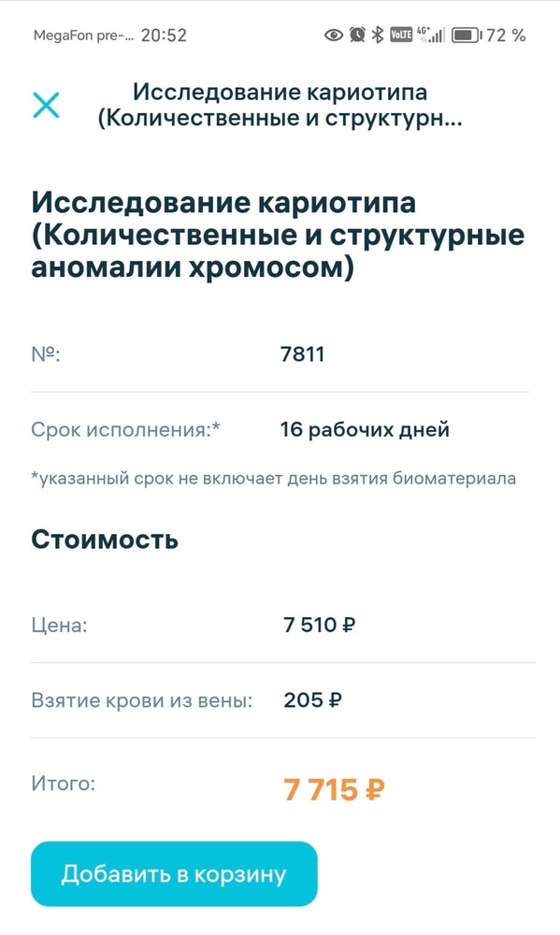The image size is (560, 935).
Task: Select the Цена value 7 510 ₽
Action: pyautogui.click(x=318, y=625)
